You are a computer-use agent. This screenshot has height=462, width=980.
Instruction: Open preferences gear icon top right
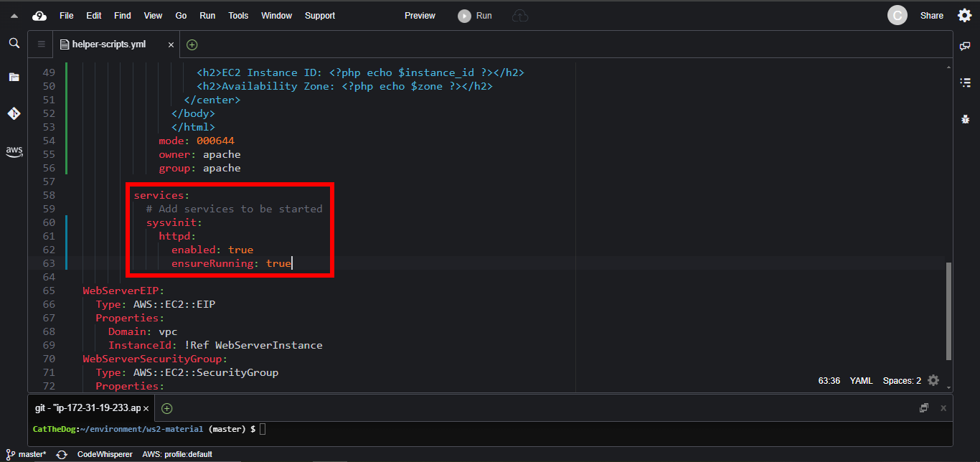click(x=965, y=16)
